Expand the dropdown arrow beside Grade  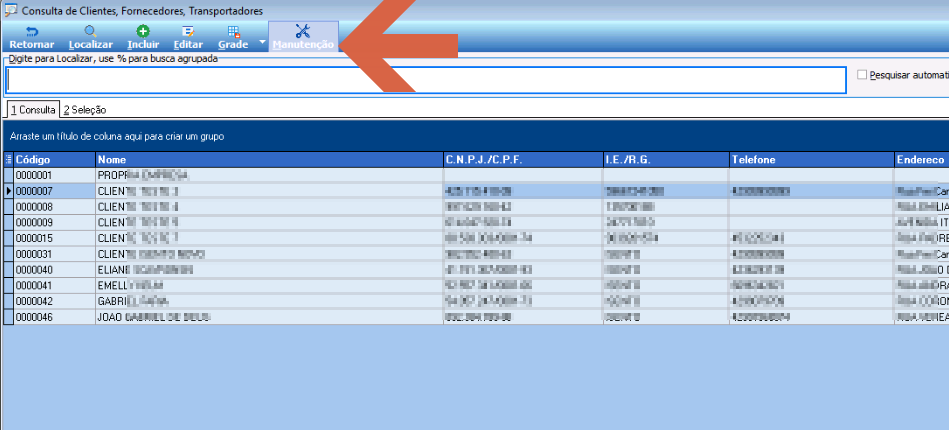tap(262, 42)
